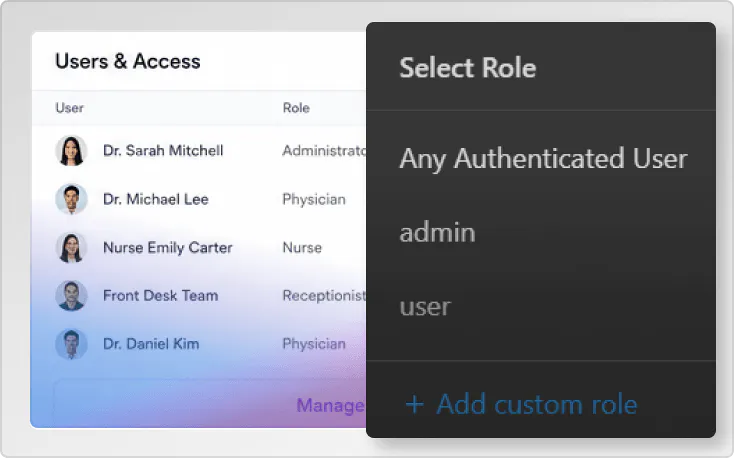
Task: Select the Dr. Michael Lee name
Action: point(155,199)
